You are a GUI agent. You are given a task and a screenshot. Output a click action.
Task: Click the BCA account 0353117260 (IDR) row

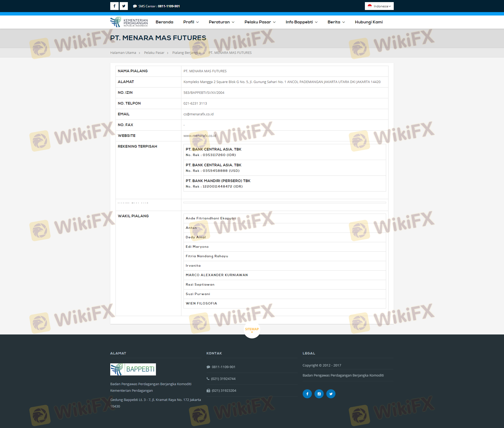(285, 152)
